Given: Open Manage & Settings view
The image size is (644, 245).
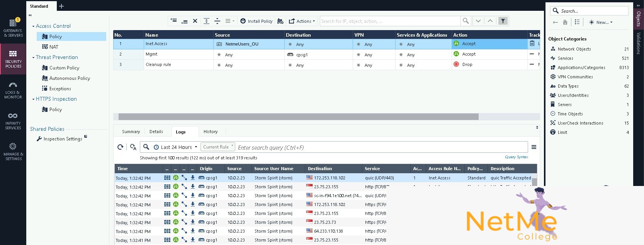Looking at the screenshot, I should [13, 152].
